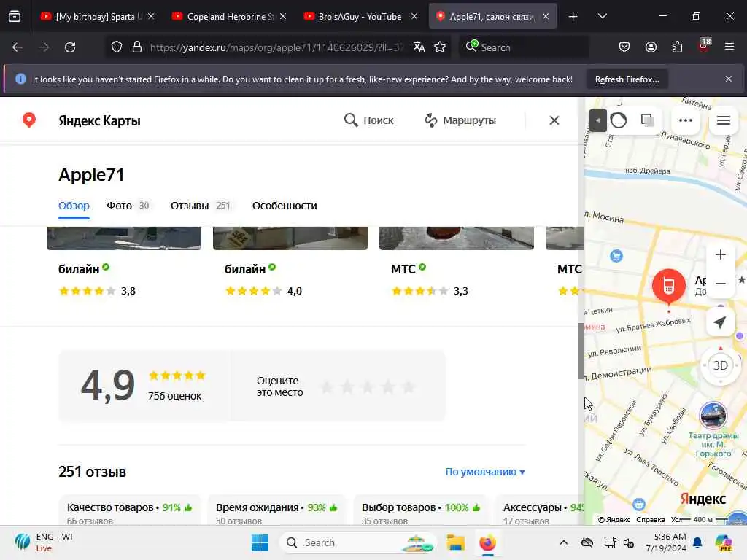
Task: Click the Справка link on map
Action: (650, 519)
